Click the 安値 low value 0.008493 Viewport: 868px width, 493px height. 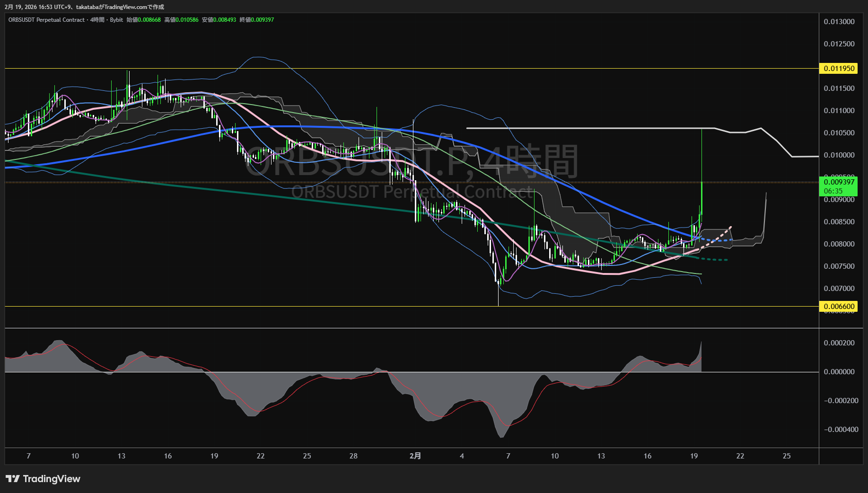(x=224, y=20)
